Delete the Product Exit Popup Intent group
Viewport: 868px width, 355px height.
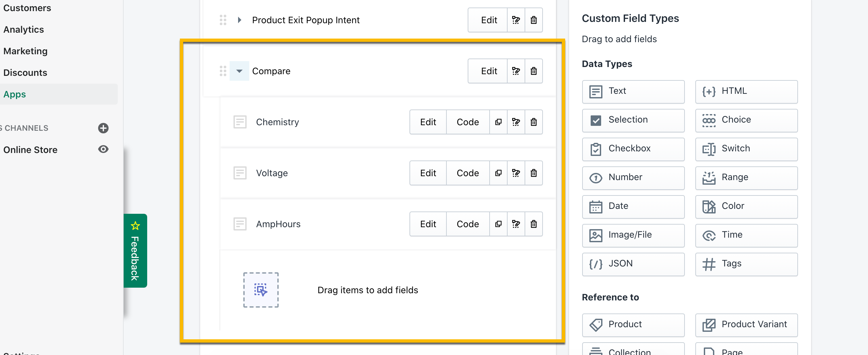(x=533, y=20)
